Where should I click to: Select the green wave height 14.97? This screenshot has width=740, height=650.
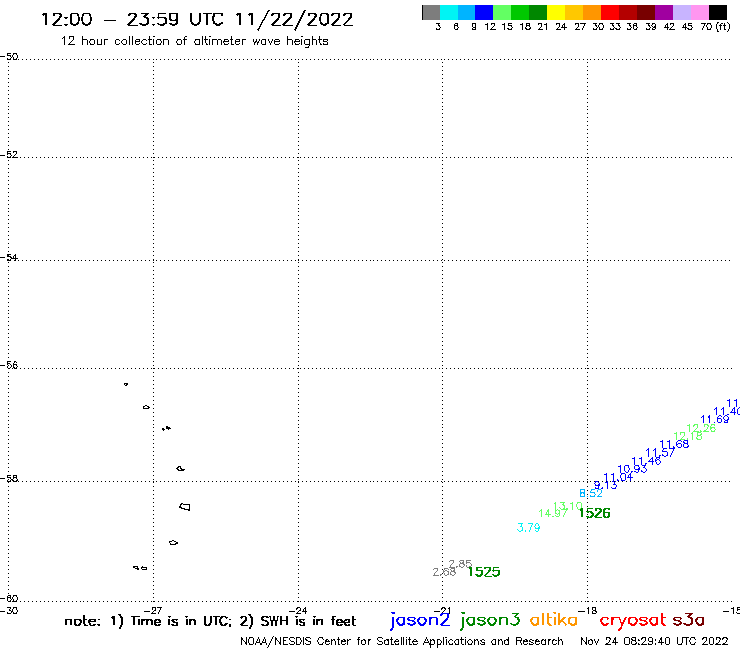point(553,513)
